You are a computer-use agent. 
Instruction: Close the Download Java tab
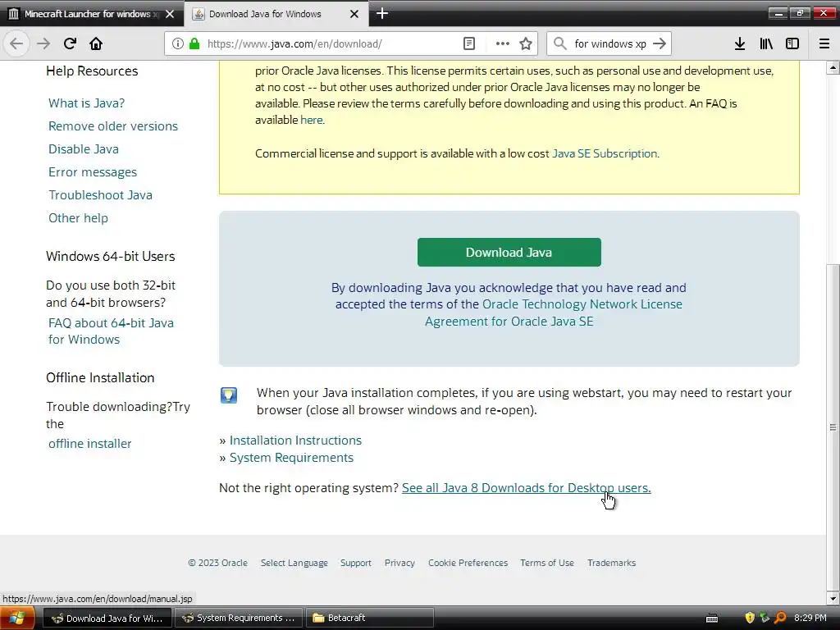(354, 14)
